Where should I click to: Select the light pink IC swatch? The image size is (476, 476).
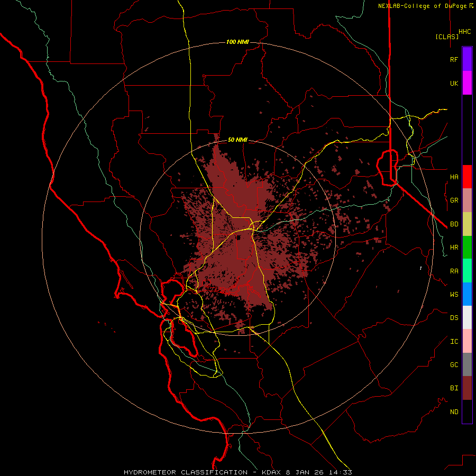pyautogui.click(x=467, y=341)
